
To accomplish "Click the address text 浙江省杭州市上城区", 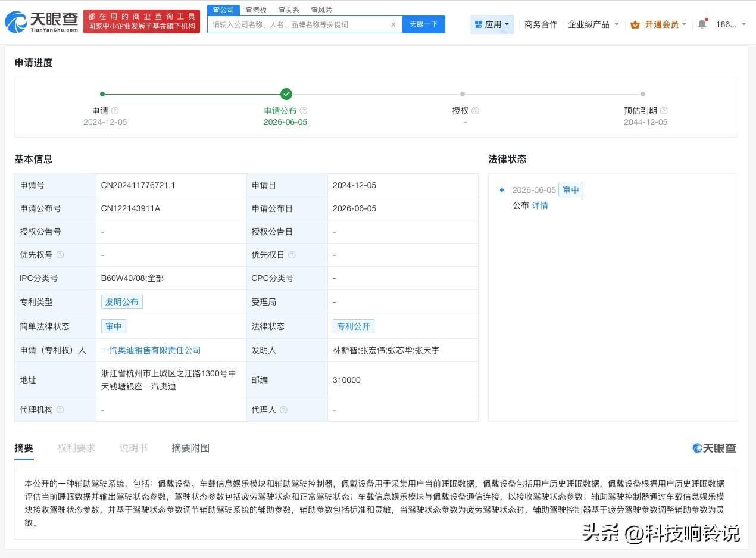I will tap(139, 373).
